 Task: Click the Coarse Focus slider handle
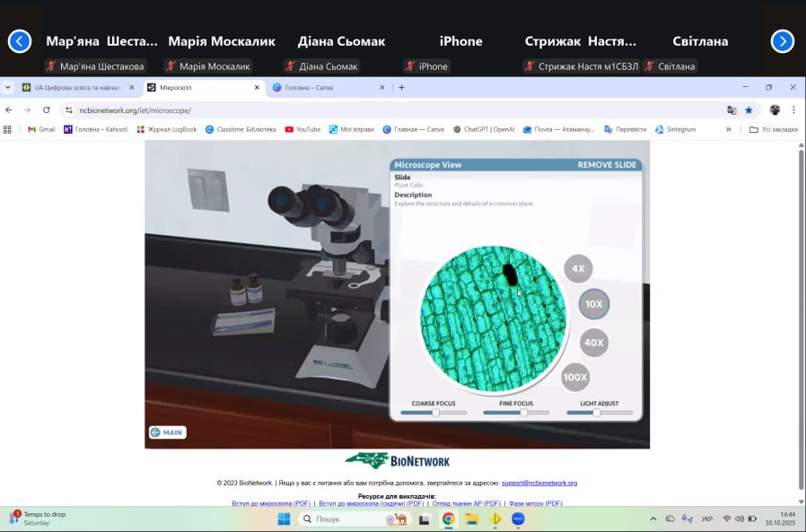(435, 413)
